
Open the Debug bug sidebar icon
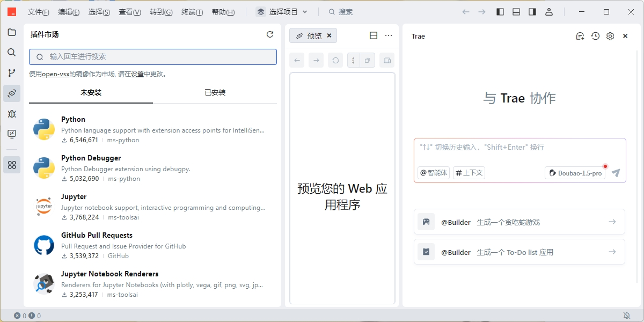(x=12, y=114)
